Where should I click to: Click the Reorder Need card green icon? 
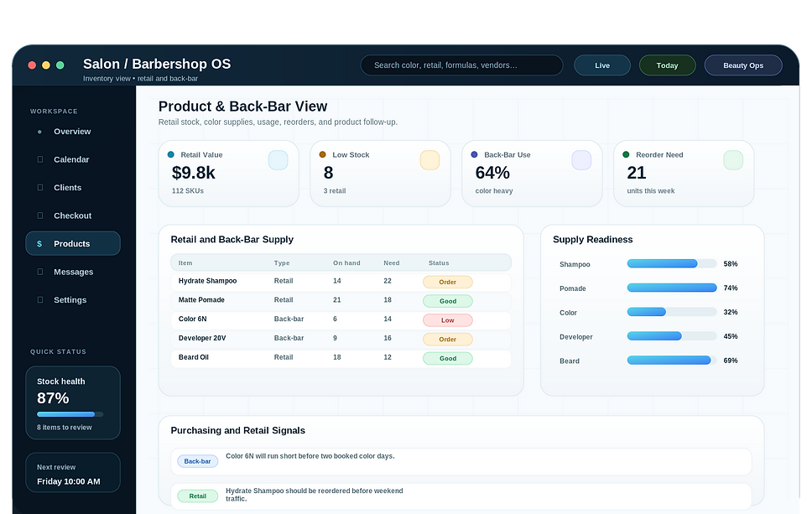tap(733, 160)
